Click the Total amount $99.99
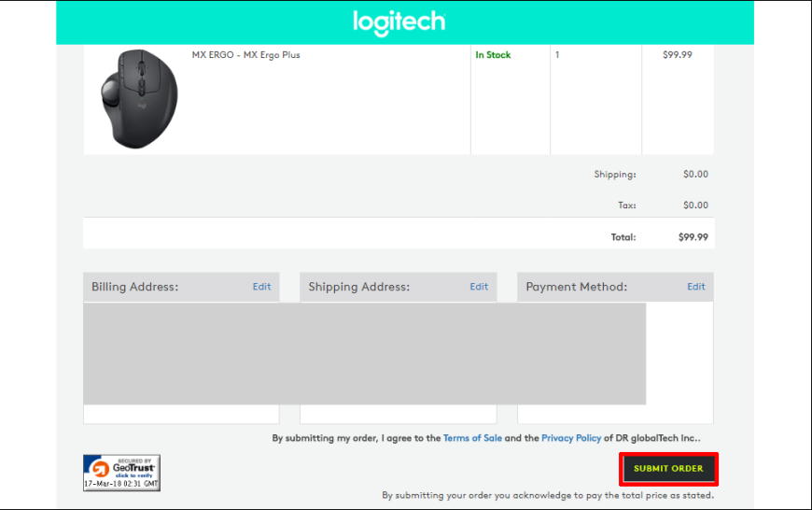The image size is (812, 510). [x=693, y=237]
